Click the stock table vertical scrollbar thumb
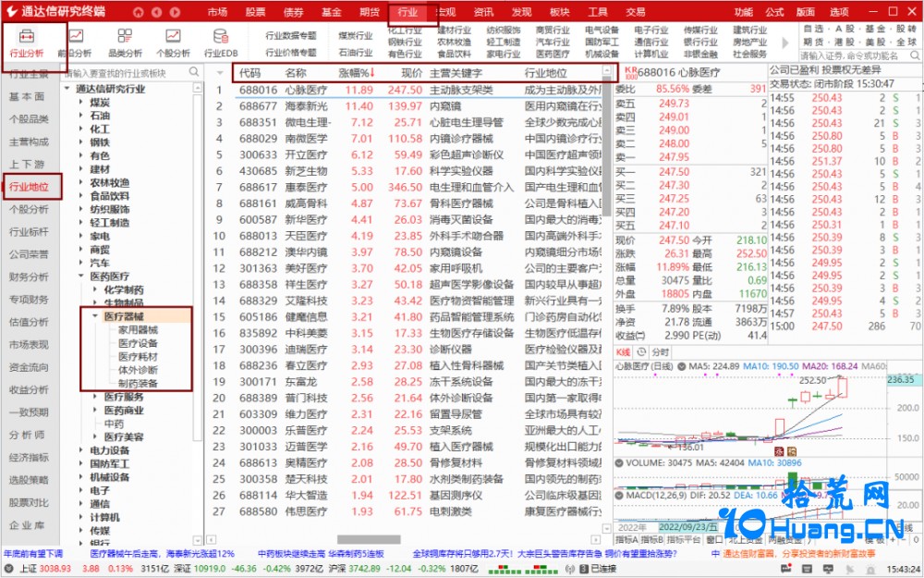The height and width of the screenshot is (578, 924). coord(607,148)
